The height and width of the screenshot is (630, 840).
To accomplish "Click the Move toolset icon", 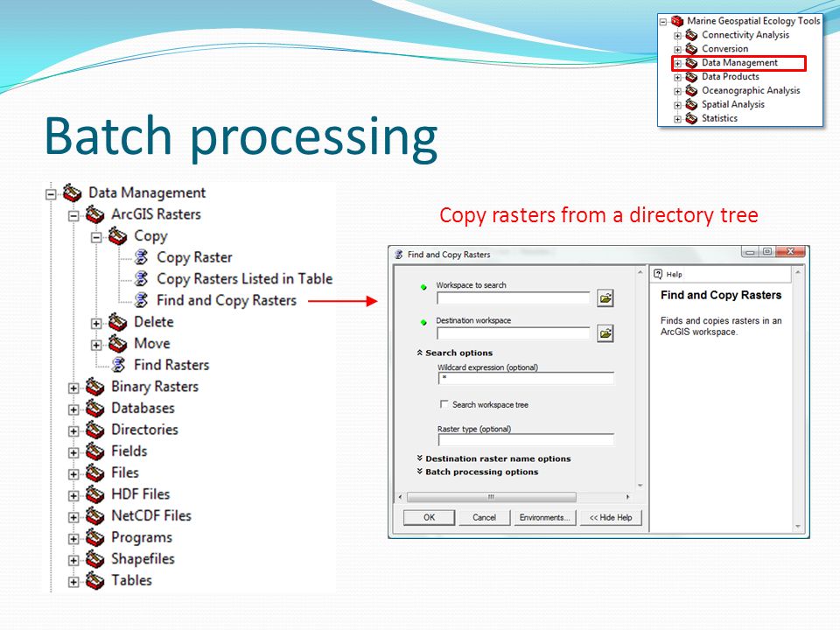I will click(x=118, y=343).
